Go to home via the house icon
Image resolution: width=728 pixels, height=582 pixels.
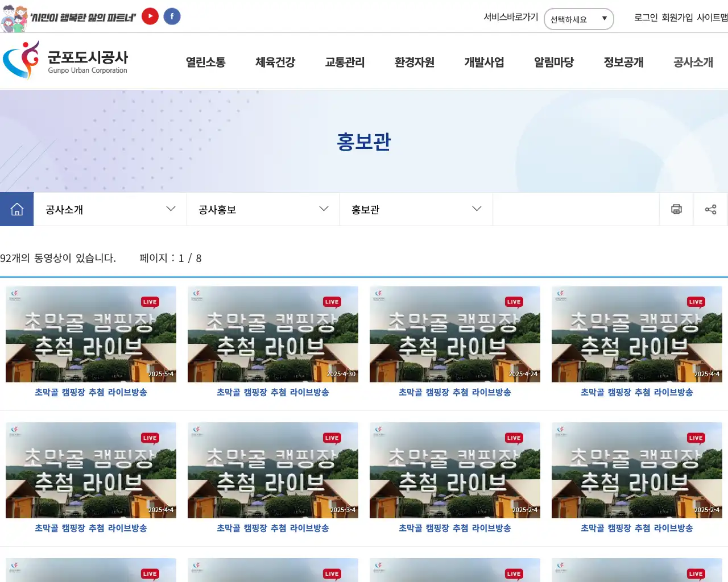pyautogui.click(x=17, y=209)
